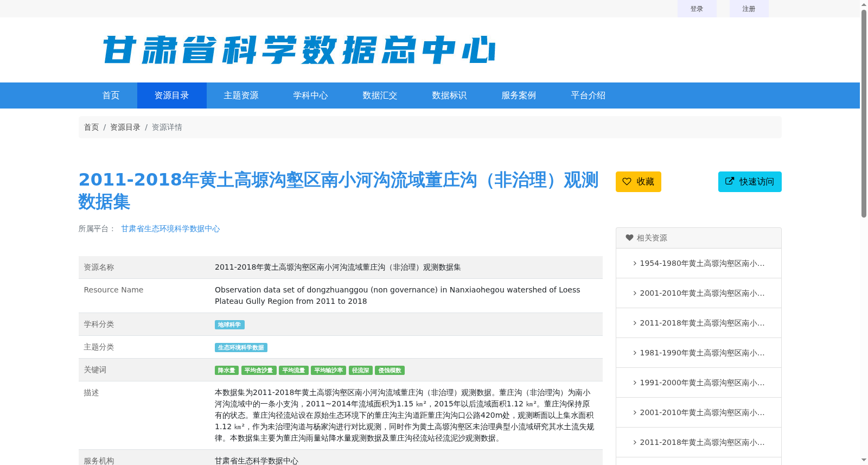Click the 径流深 keyword tag
The height and width of the screenshot is (465, 868).
point(361,370)
